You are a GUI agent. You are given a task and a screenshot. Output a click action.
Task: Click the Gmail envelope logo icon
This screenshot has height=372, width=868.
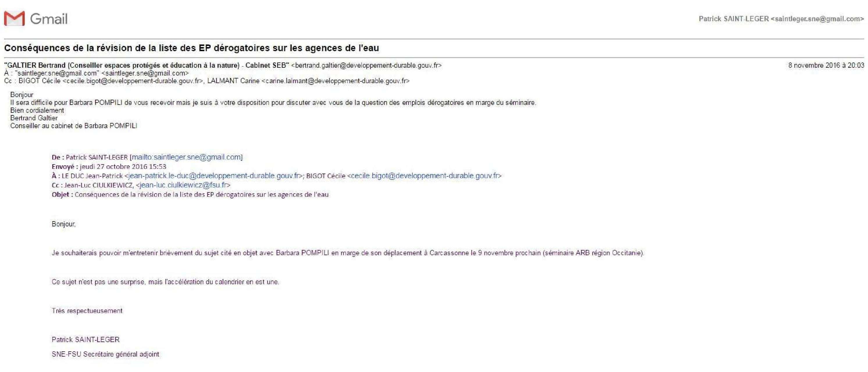point(14,19)
